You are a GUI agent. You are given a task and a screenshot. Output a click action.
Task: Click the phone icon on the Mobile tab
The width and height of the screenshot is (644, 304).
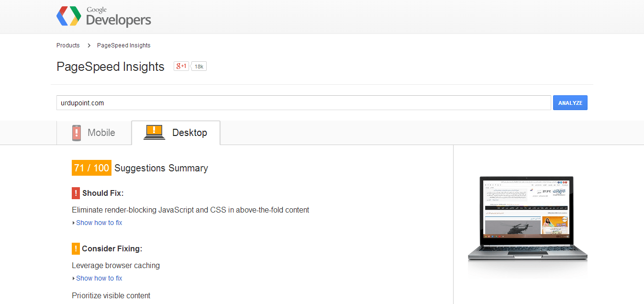click(76, 133)
